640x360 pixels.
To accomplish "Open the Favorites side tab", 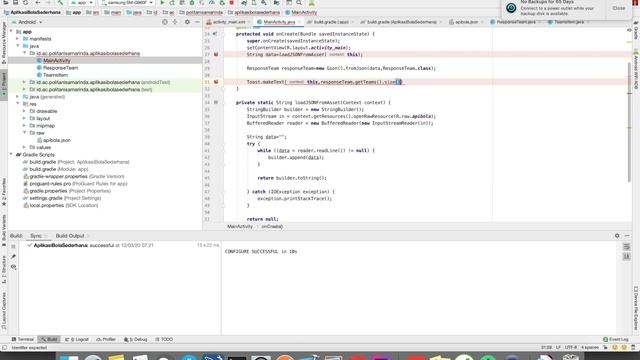I will tap(4, 192).
